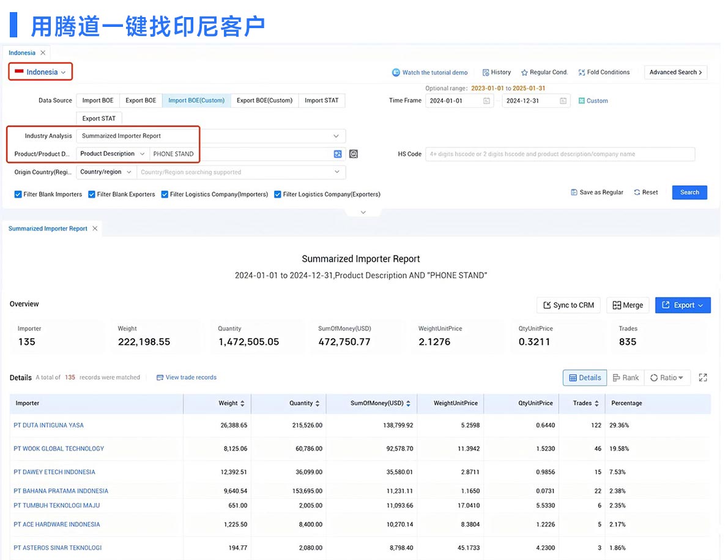Click the search helper icon beside product field
The height and width of the screenshot is (560, 728).
[354, 154]
